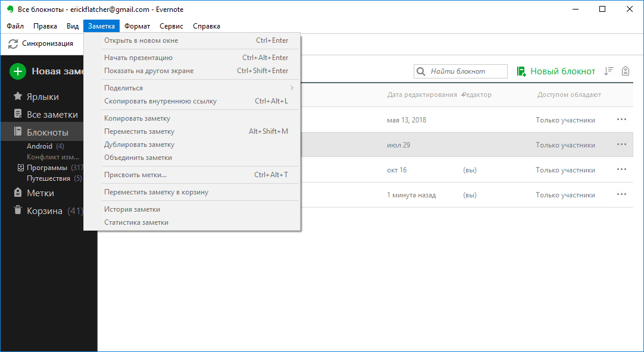Open the Формат menu
644x352 pixels.
[x=137, y=26]
